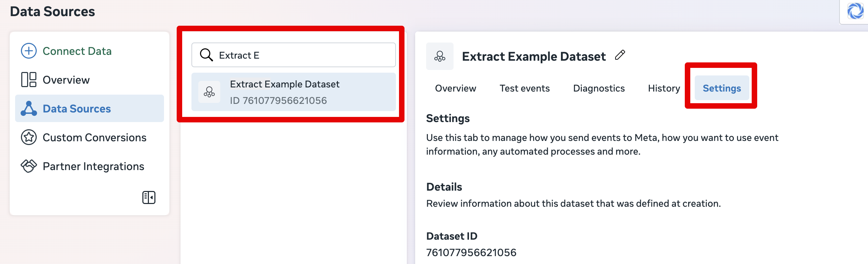This screenshot has height=264, width=868.
Task: Click the Connect Data plus icon
Action: click(29, 51)
